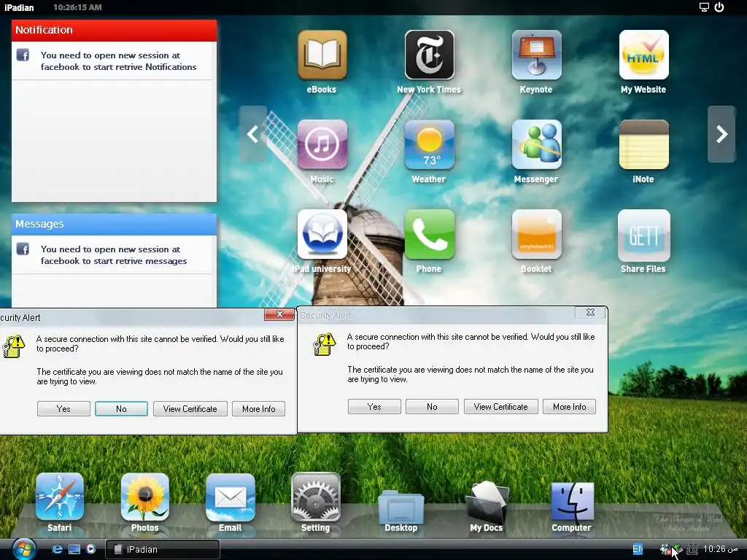Click View Certificate in left Security Alert

click(190, 408)
